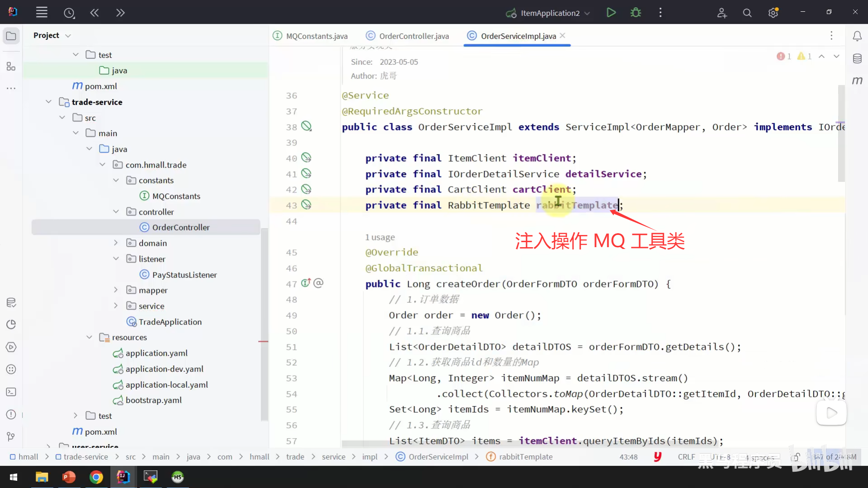
Task: Click the CRLF line separator in status bar
Action: pyautogui.click(x=686, y=457)
